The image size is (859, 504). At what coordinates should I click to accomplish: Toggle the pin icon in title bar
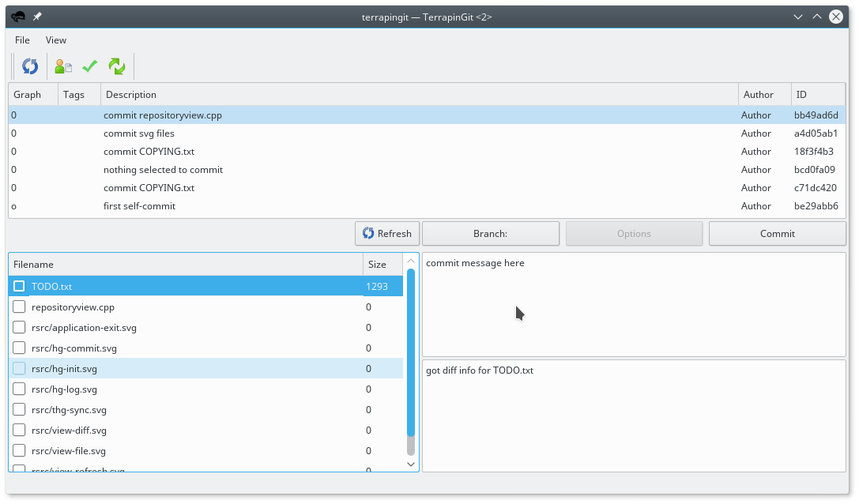(37, 17)
